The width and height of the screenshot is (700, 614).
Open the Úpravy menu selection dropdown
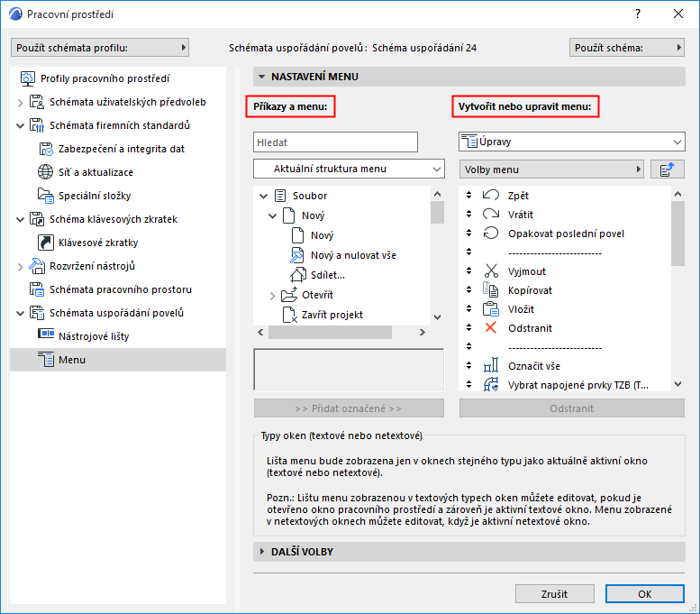coord(572,142)
